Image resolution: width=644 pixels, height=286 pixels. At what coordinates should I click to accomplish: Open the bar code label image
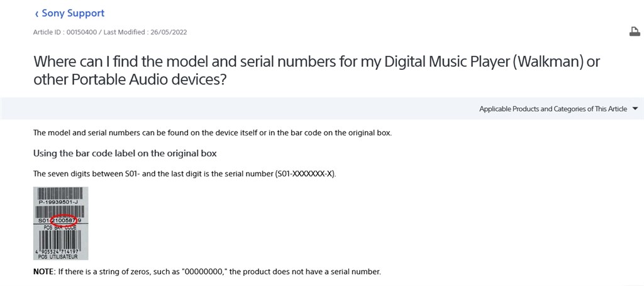point(61,224)
